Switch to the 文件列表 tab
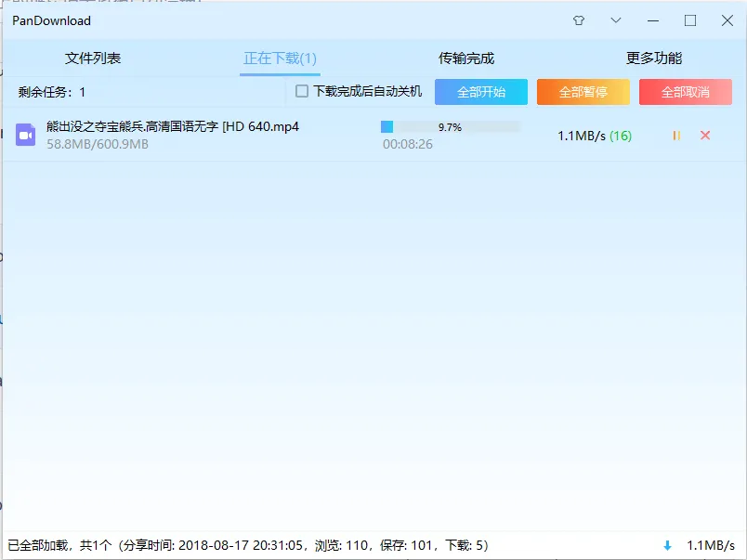This screenshot has height=560, width=747. pyautogui.click(x=93, y=59)
